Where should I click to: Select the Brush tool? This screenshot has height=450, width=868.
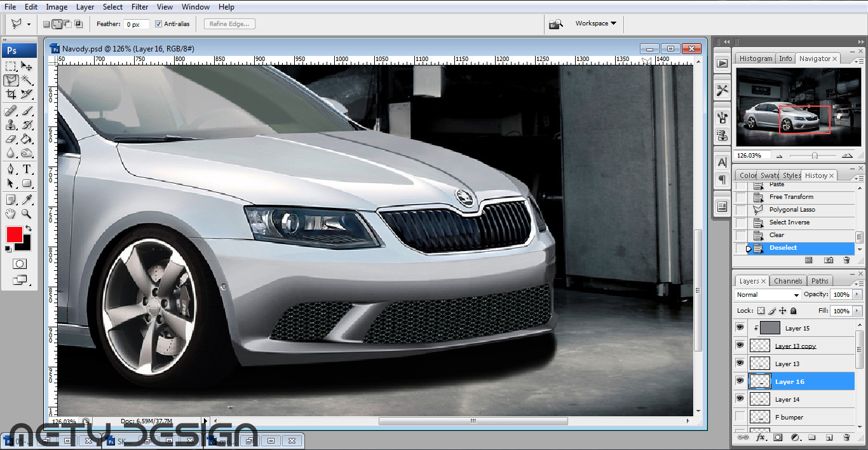tap(27, 111)
